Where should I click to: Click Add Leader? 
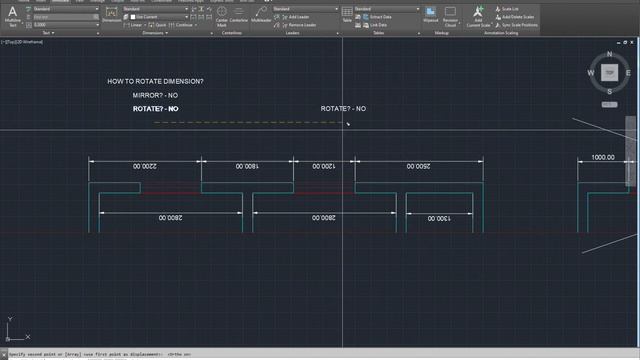[296, 17]
